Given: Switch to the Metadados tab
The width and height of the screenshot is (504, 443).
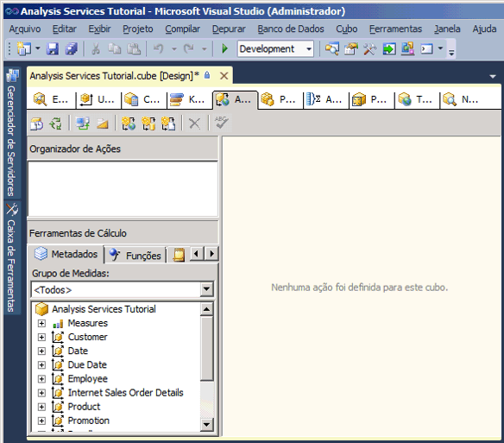Looking at the screenshot, I should point(66,254).
